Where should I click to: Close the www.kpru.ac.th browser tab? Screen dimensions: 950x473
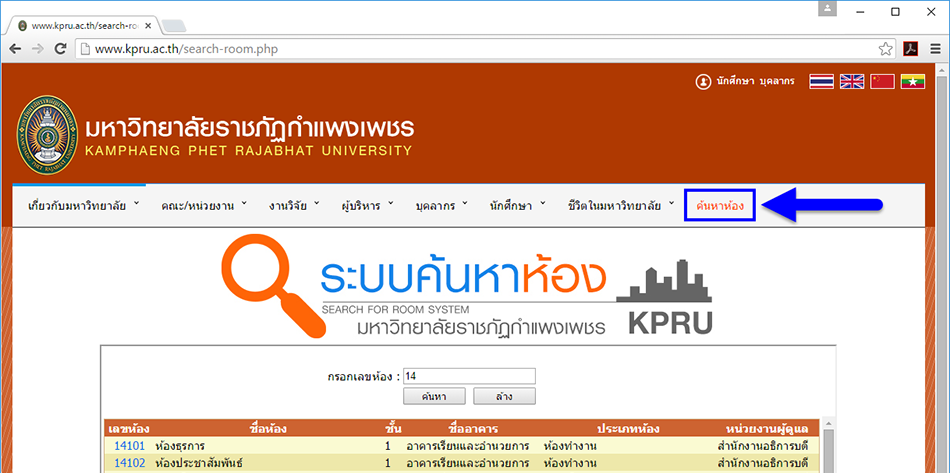point(148,26)
